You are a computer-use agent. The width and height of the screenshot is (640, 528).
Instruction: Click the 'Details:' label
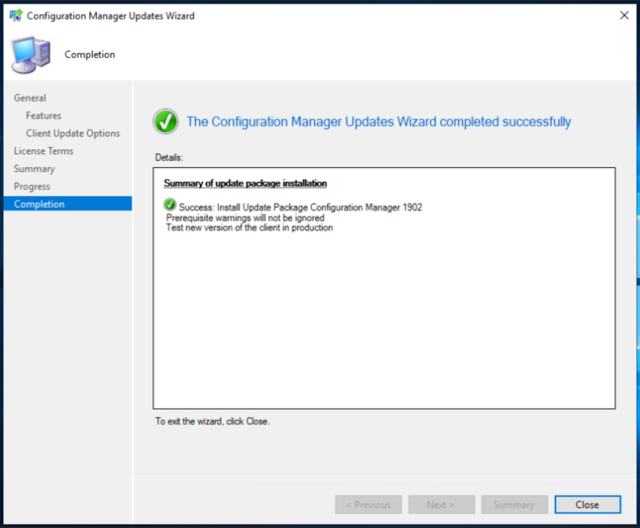pyautogui.click(x=169, y=158)
